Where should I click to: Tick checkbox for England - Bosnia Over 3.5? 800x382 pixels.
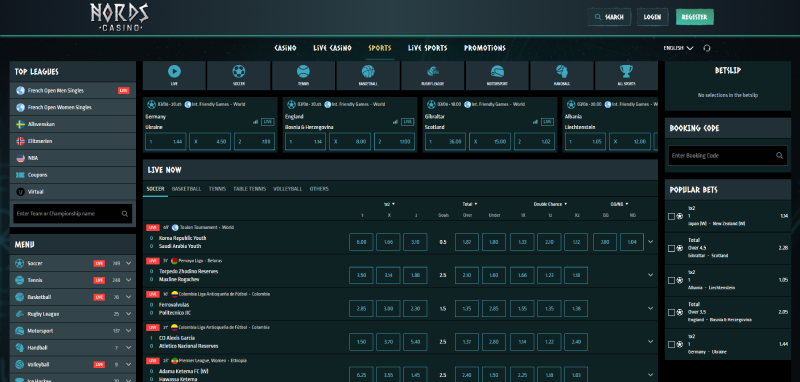(x=671, y=313)
